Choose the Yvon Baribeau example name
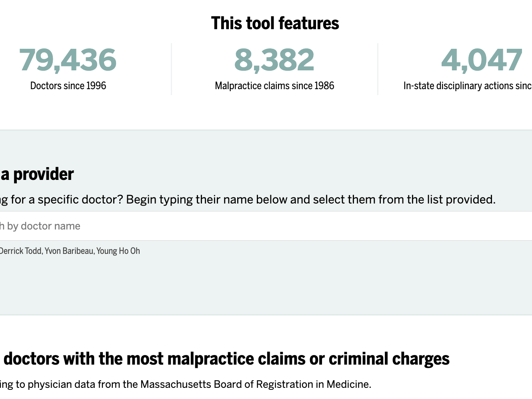Viewport: 532px width, 399px height. pyautogui.click(x=69, y=251)
